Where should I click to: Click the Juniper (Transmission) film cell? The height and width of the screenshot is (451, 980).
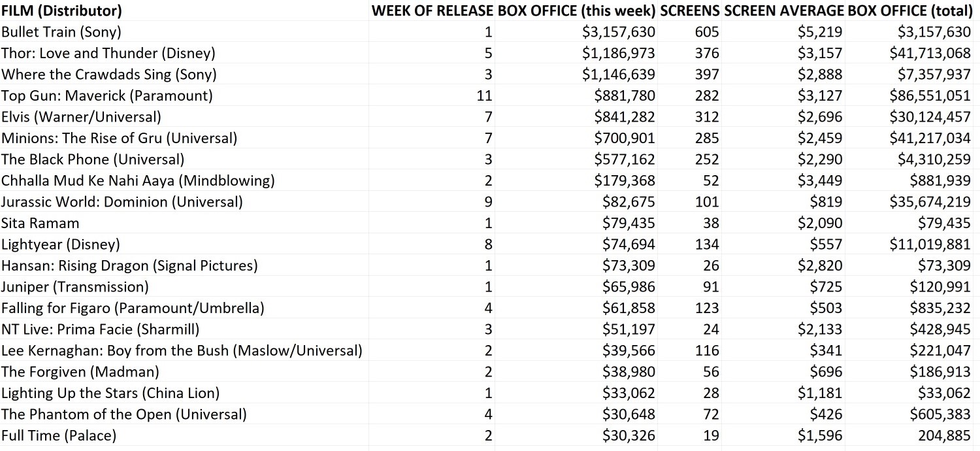coord(75,287)
